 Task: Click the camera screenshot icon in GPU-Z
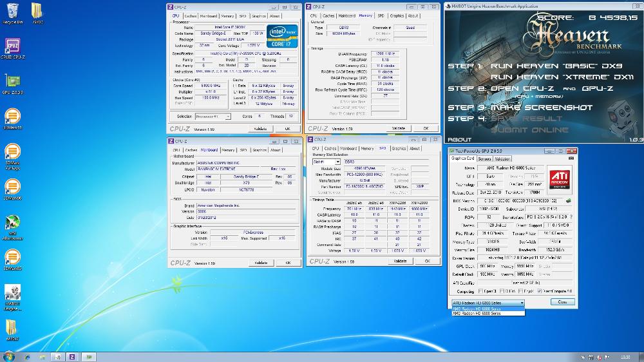point(571,158)
